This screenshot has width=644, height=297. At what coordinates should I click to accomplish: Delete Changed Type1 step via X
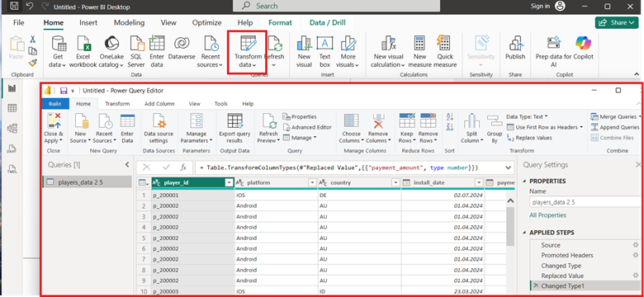536,286
